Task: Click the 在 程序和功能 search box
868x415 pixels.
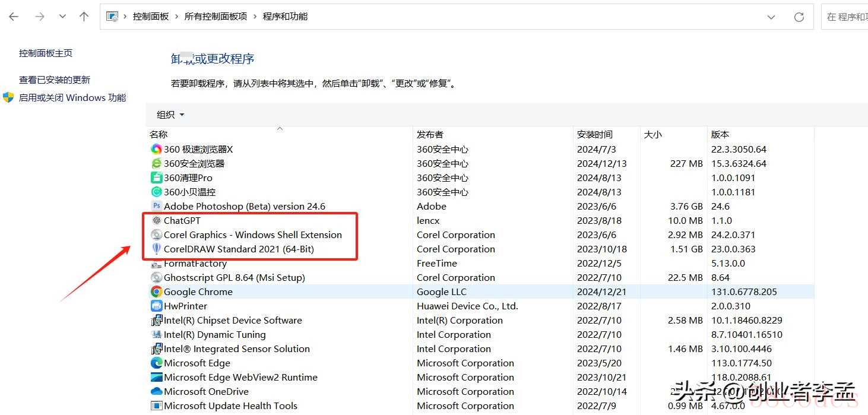Action: (x=845, y=17)
